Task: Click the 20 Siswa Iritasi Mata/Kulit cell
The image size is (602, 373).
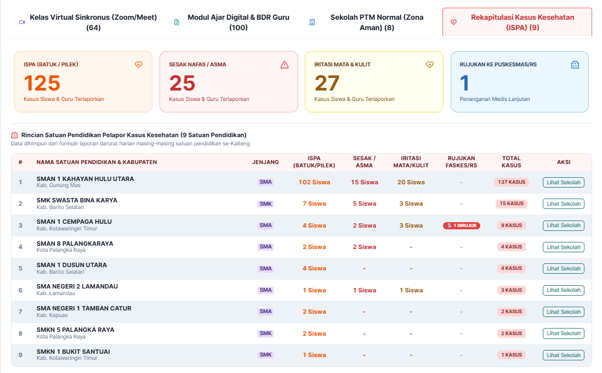Action: (411, 182)
